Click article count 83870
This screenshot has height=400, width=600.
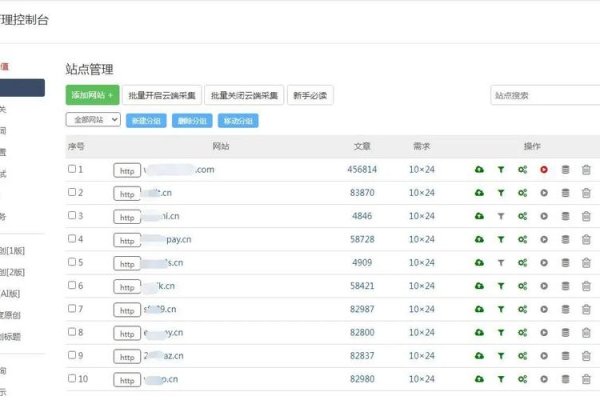pyautogui.click(x=362, y=193)
